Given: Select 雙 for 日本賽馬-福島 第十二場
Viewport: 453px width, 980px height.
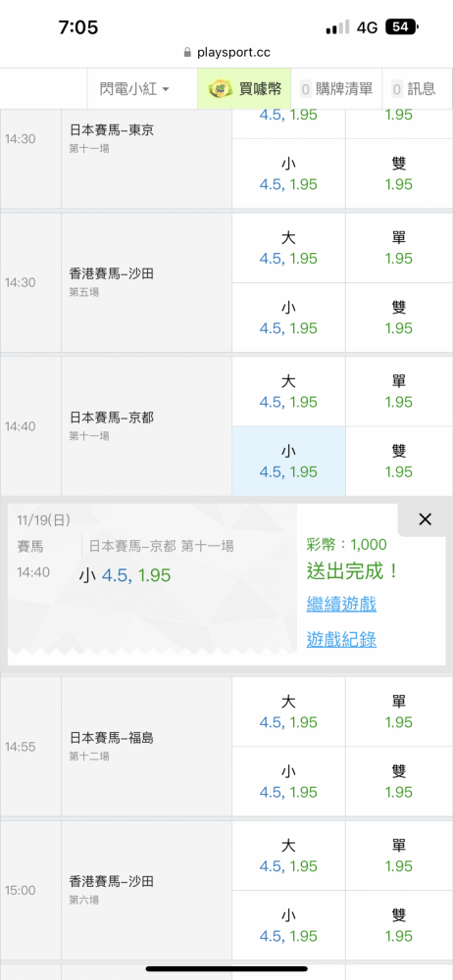Looking at the screenshot, I should point(398,781).
